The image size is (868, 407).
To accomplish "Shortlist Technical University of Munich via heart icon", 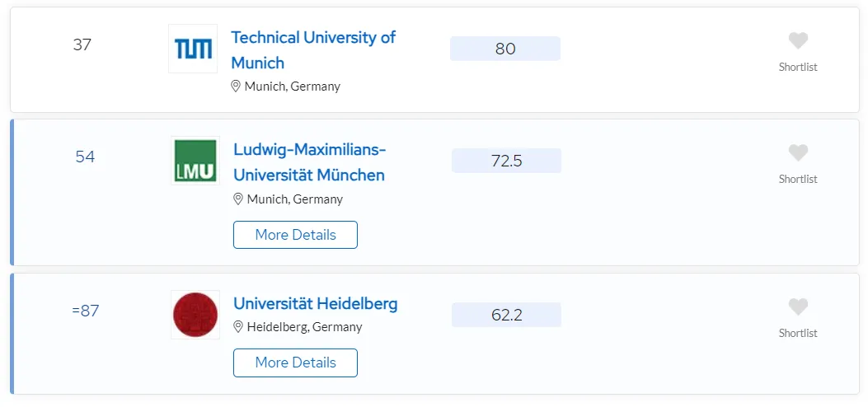I will click(798, 41).
